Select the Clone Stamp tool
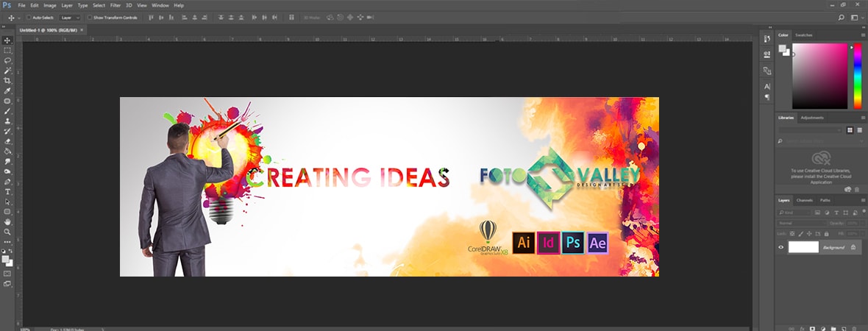The image size is (868, 331). 8,121
